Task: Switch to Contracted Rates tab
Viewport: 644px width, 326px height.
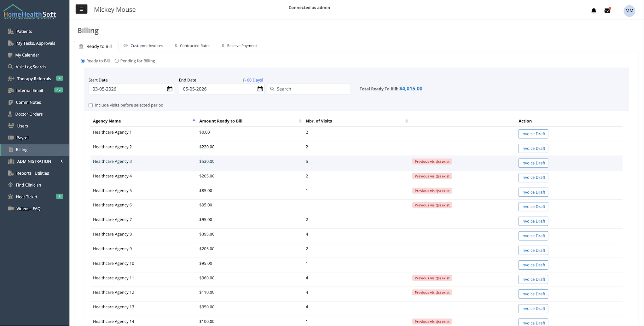Action: click(x=192, y=46)
